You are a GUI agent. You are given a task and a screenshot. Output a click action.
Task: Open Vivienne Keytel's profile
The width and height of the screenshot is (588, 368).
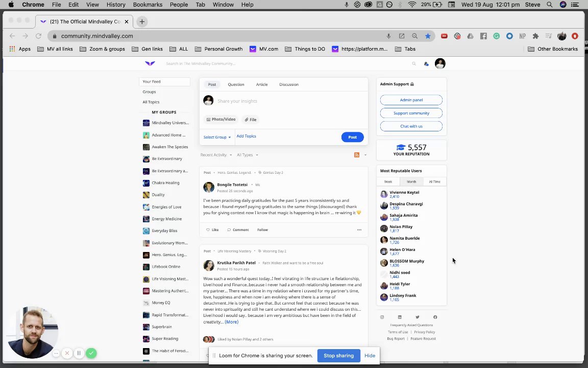(x=404, y=192)
